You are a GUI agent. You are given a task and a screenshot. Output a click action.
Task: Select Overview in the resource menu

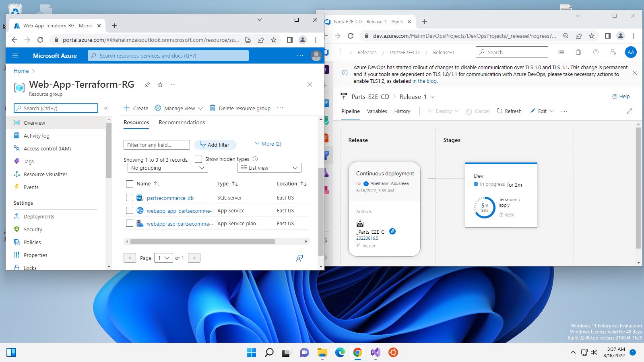pyautogui.click(x=56, y=123)
